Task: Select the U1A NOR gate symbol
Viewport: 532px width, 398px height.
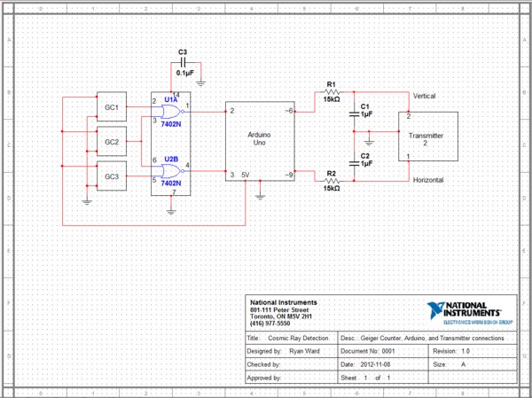Action: tap(173, 112)
